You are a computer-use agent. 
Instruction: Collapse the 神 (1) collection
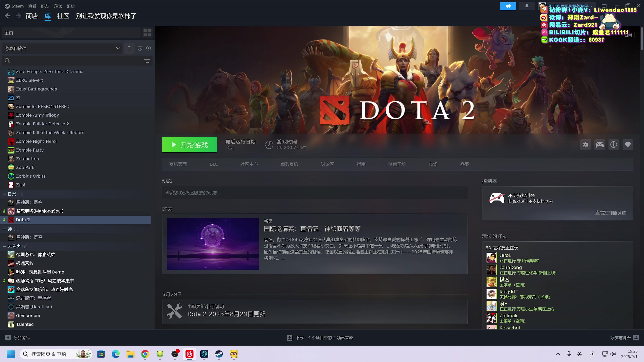(x=4, y=229)
